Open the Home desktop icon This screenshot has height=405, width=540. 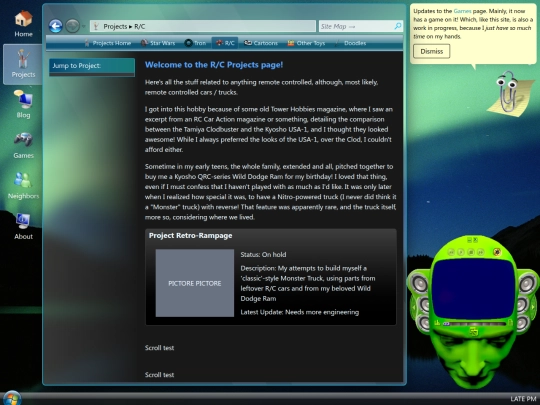(23, 23)
